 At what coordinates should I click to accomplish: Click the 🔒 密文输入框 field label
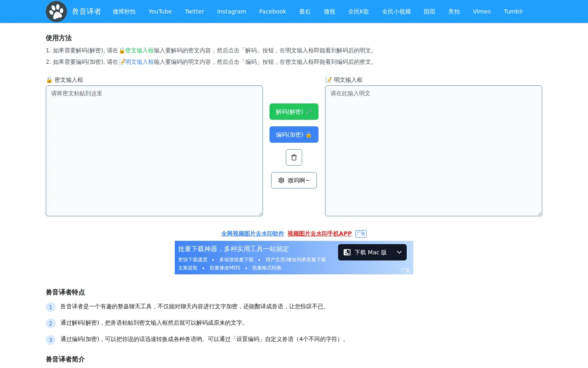(x=65, y=80)
